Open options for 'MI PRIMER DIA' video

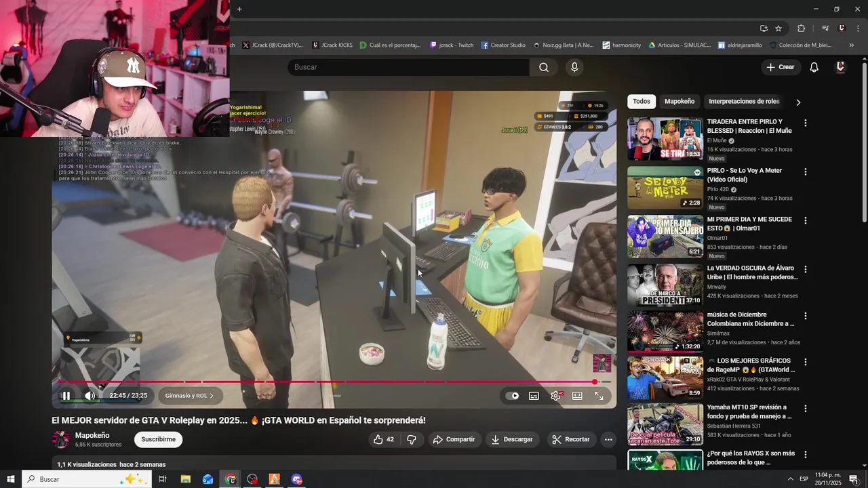tap(806, 221)
